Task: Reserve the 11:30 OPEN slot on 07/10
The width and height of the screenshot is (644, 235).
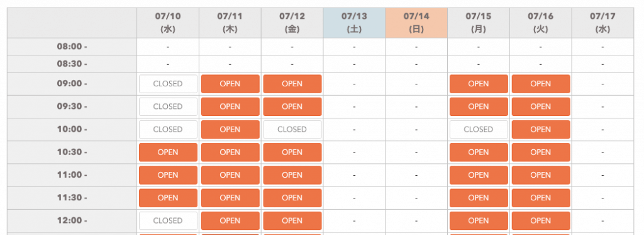Action: tap(168, 198)
